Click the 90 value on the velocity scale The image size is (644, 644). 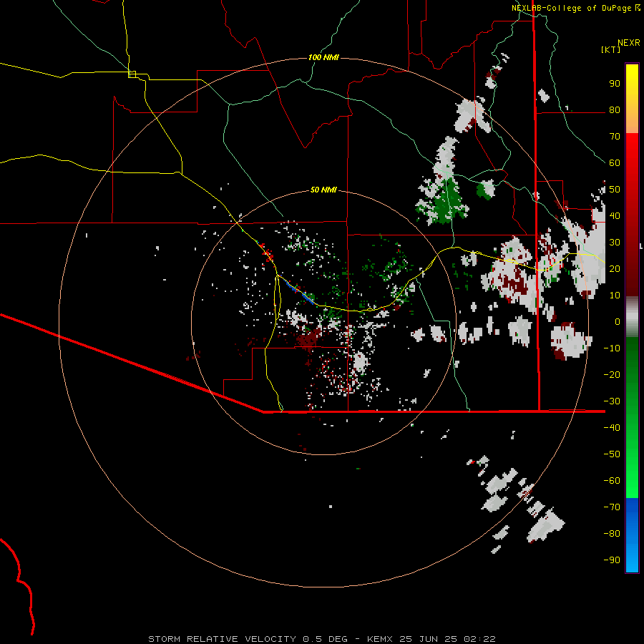pos(615,84)
